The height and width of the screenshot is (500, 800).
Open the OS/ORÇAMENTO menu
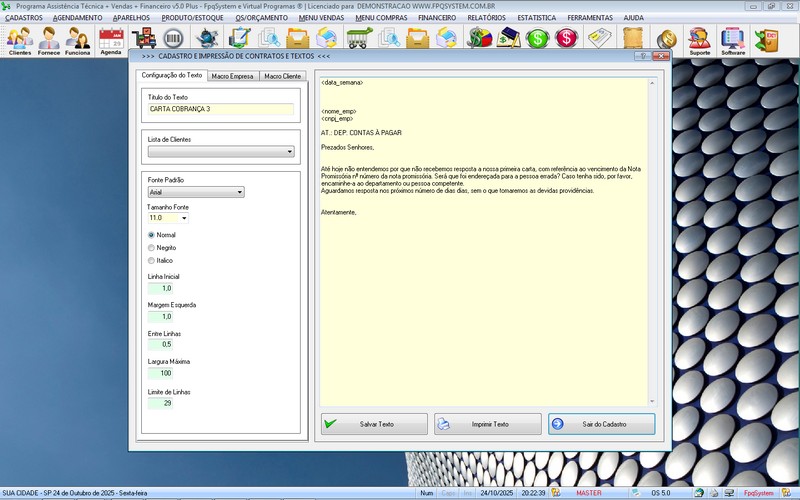coord(262,18)
